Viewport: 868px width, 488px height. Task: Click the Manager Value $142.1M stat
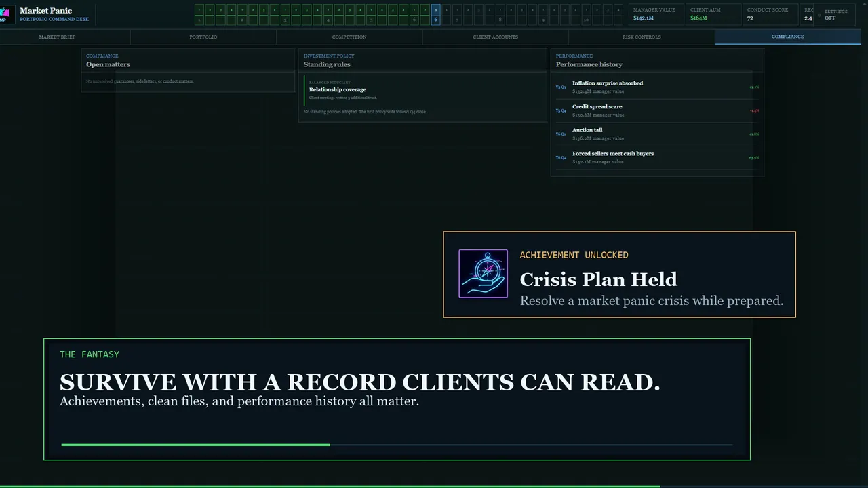click(656, 14)
